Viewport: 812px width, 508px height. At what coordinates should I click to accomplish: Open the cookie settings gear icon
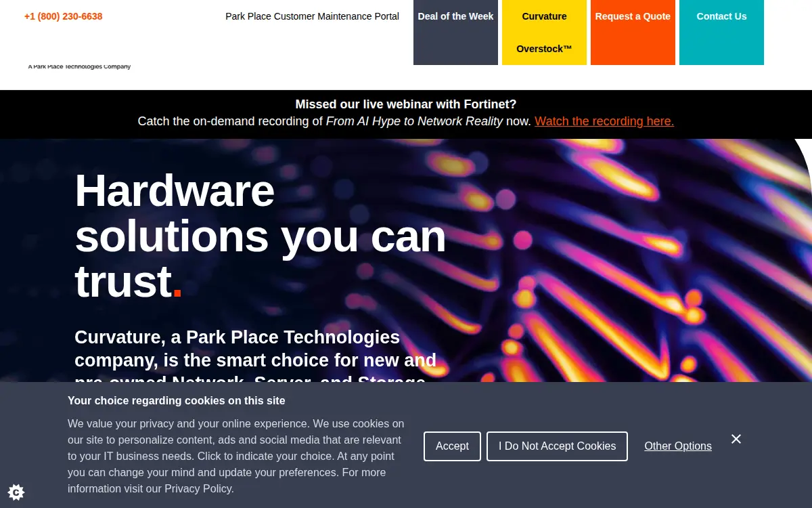point(16,492)
